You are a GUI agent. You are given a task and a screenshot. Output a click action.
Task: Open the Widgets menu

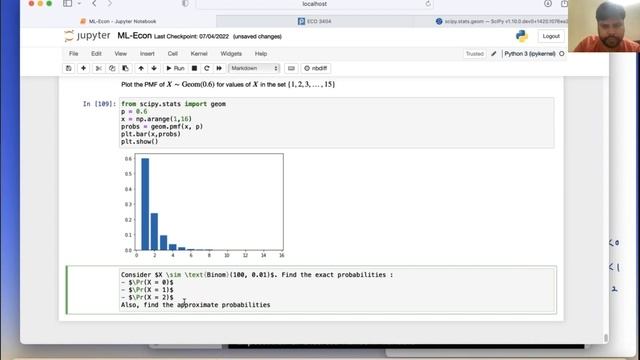[x=231, y=53]
